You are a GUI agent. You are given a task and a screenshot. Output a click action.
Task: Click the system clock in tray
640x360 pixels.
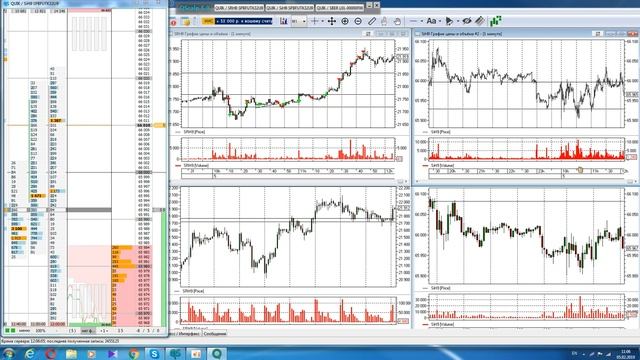625,353
